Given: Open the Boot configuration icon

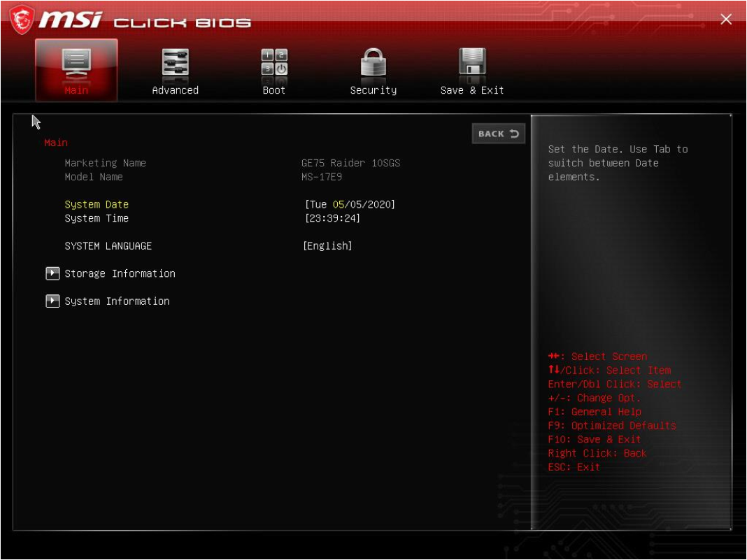Looking at the screenshot, I should coord(274,63).
